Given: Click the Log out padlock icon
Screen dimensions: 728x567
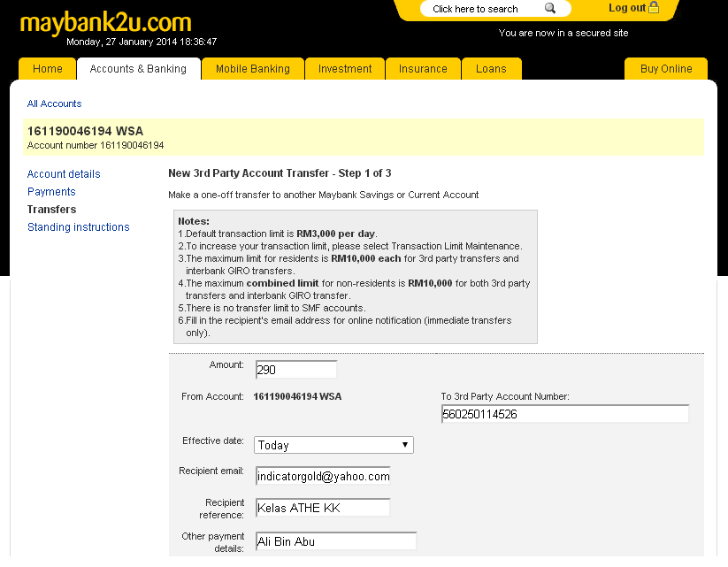Looking at the screenshot, I should (654, 7).
